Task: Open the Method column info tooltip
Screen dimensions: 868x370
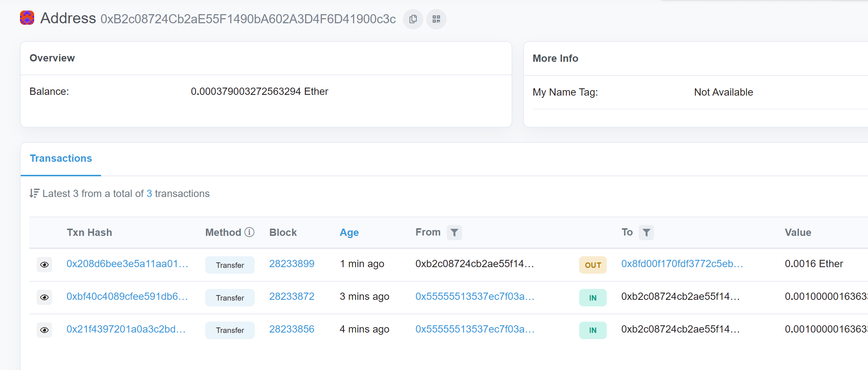Action: 249,232
